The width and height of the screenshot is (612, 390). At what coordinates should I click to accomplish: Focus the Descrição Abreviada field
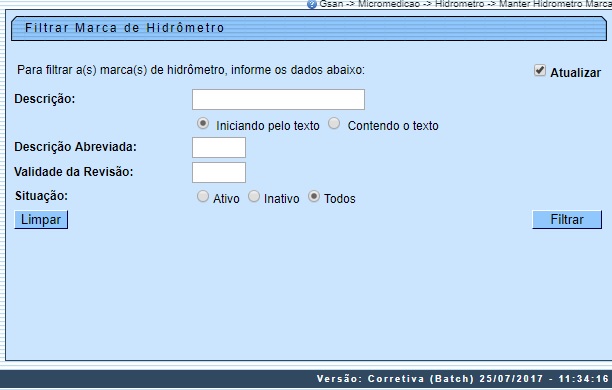click(x=219, y=147)
